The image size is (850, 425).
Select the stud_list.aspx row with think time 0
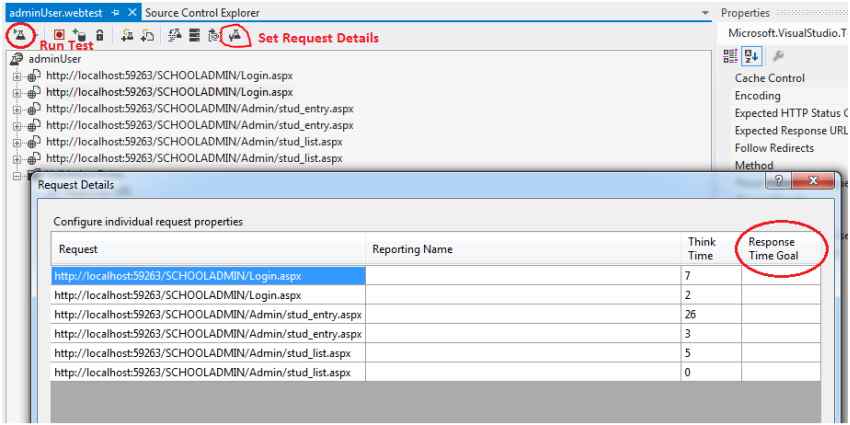[x=209, y=372]
